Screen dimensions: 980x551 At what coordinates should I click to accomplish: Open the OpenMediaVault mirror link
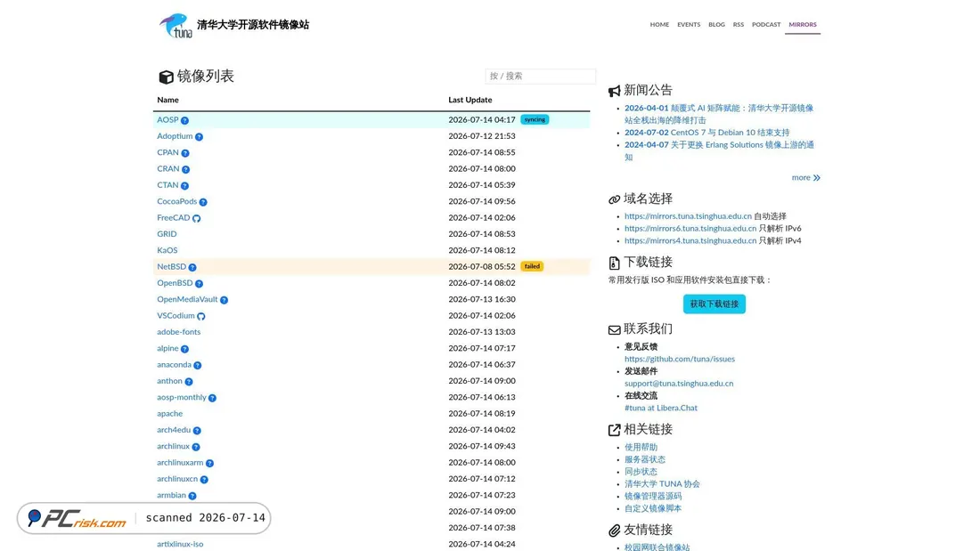187,300
